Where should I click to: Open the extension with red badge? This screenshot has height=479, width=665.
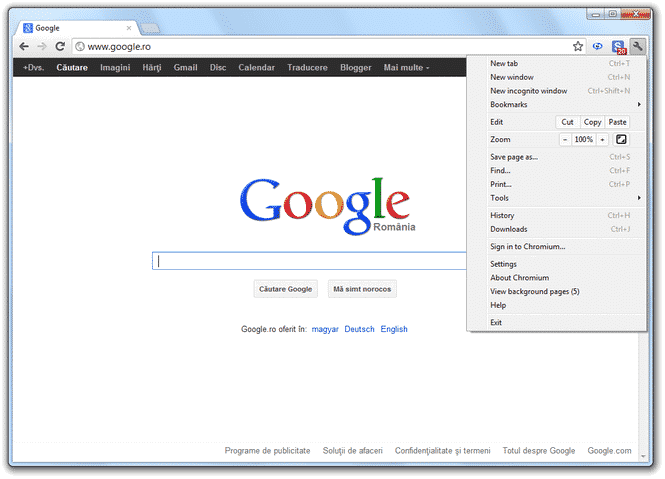pyautogui.click(x=619, y=47)
